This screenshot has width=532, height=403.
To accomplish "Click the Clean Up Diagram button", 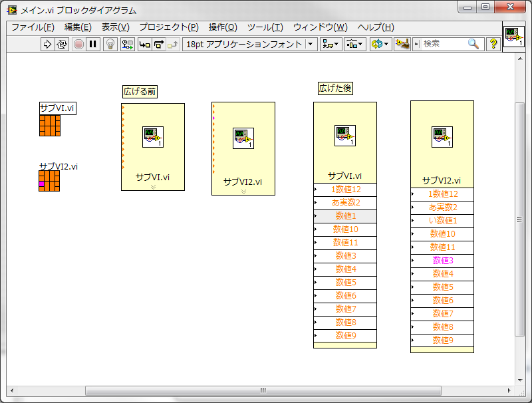I will [402, 44].
